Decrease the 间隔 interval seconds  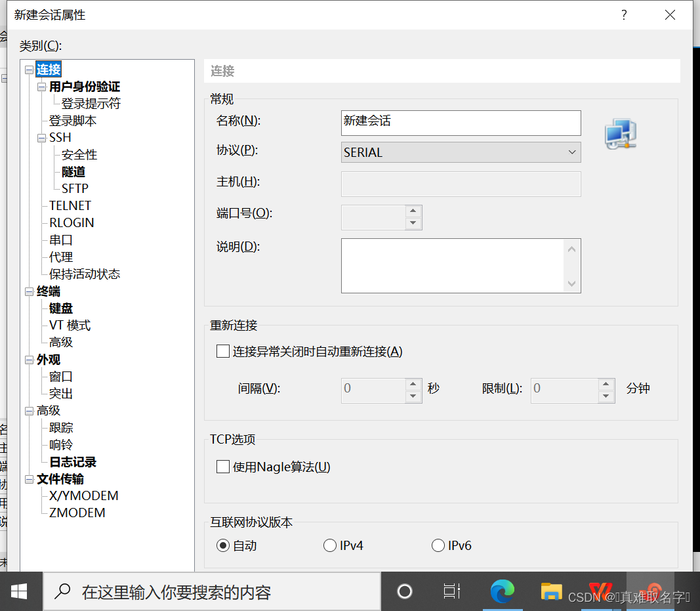coord(413,396)
